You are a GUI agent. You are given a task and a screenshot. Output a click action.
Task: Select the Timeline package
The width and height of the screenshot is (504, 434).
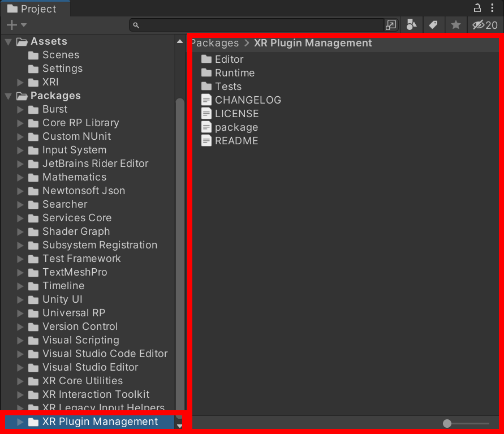[63, 286]
